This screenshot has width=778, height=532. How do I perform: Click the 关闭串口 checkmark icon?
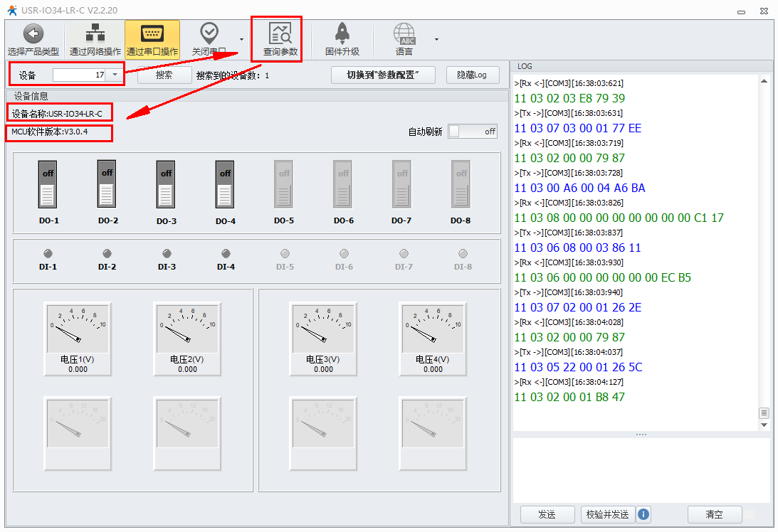pos(209,32)
